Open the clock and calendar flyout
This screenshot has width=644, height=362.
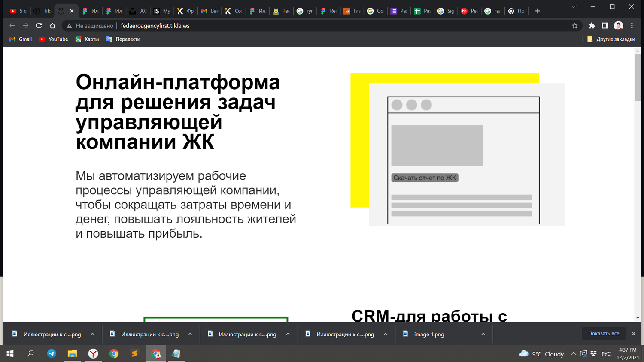click(x=628, y=354)
